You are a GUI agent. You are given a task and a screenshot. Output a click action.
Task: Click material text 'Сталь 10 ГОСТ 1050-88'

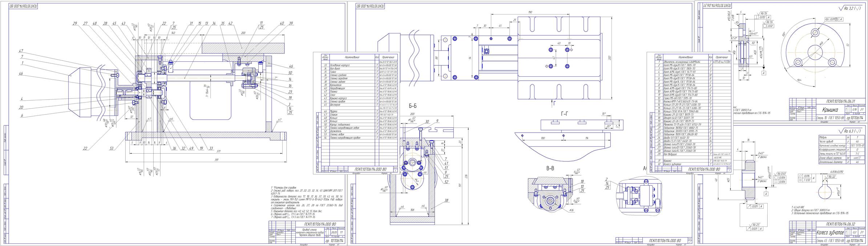click(x=831, y=118)
